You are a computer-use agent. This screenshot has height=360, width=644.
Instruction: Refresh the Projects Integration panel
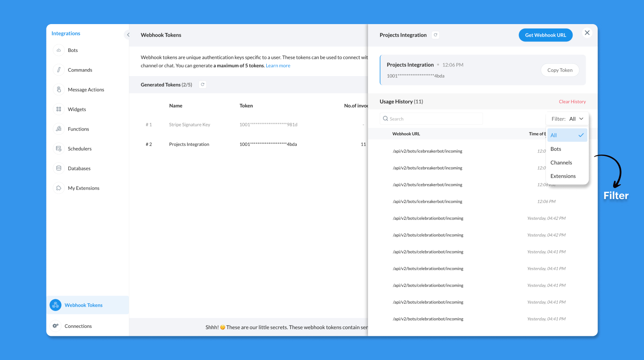click(x=436, y=35)
